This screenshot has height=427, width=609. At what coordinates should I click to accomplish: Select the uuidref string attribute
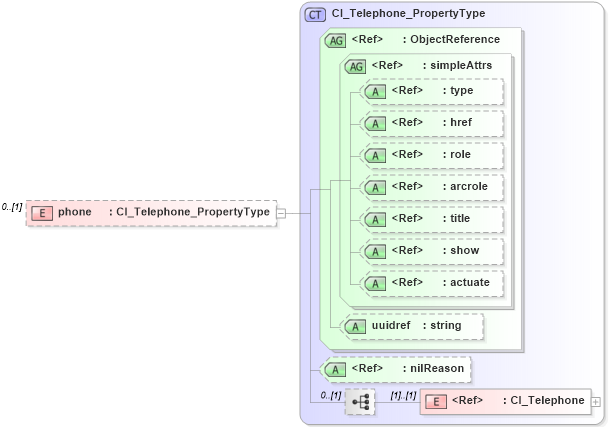pyautogui.click(x=413, y=326)
